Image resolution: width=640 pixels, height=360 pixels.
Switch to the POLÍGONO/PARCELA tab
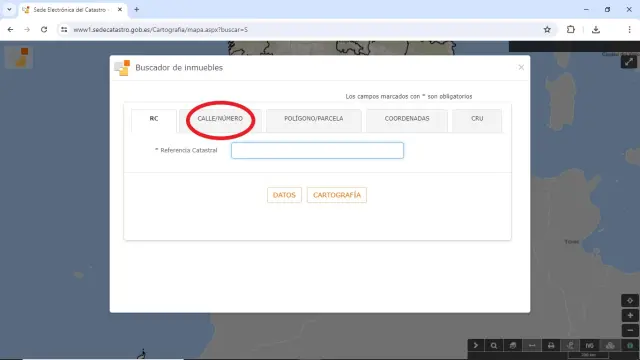pos(313,120)
